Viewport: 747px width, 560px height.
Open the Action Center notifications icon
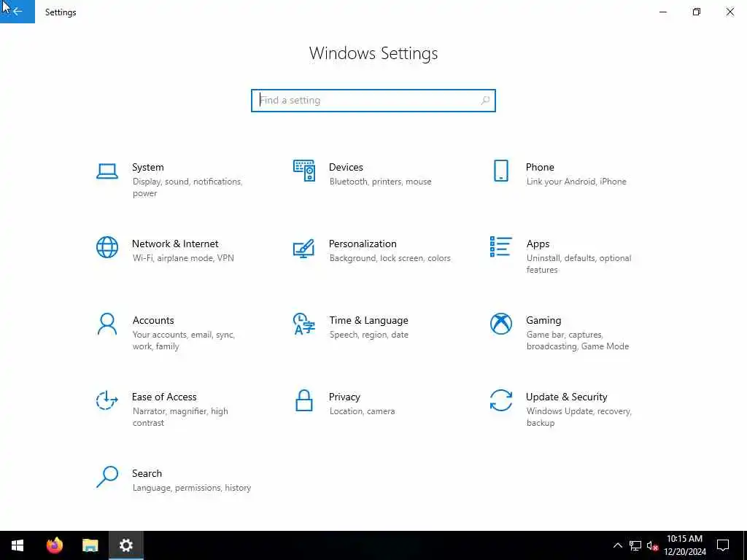[x=723, y=545]
